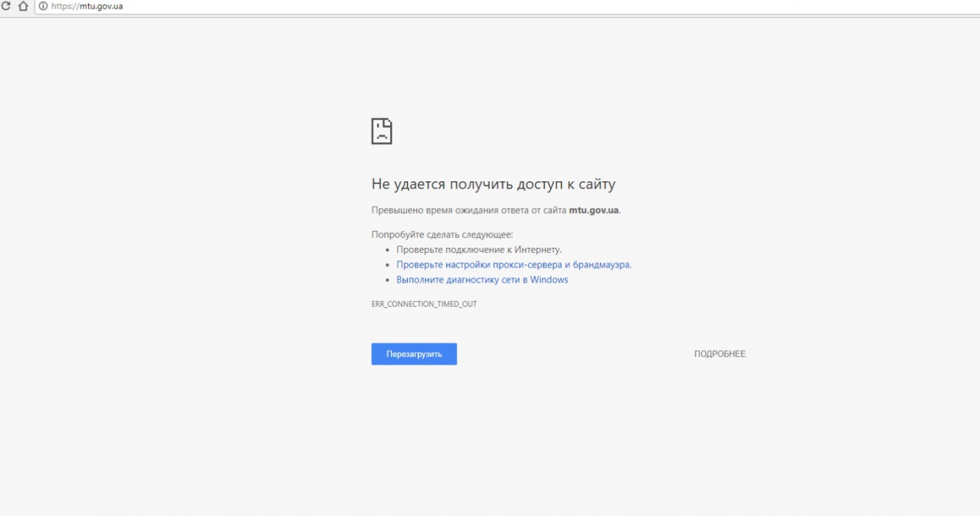This screenshot has width=980, height=516.
Task: Click heading Не удается получить доступ к сайту
Action: coord(492,184)
